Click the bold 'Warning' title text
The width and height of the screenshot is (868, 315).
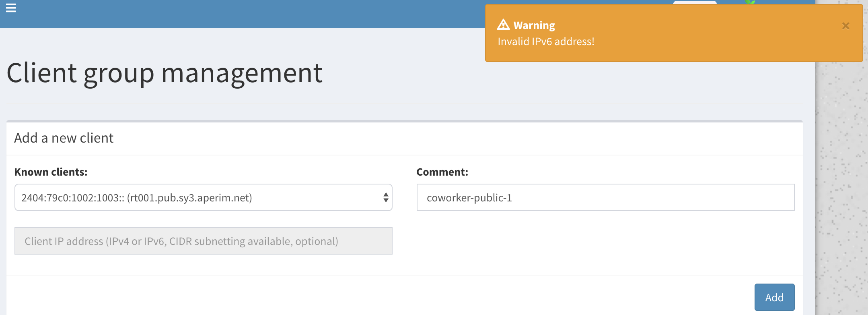[x=534, y=25]
